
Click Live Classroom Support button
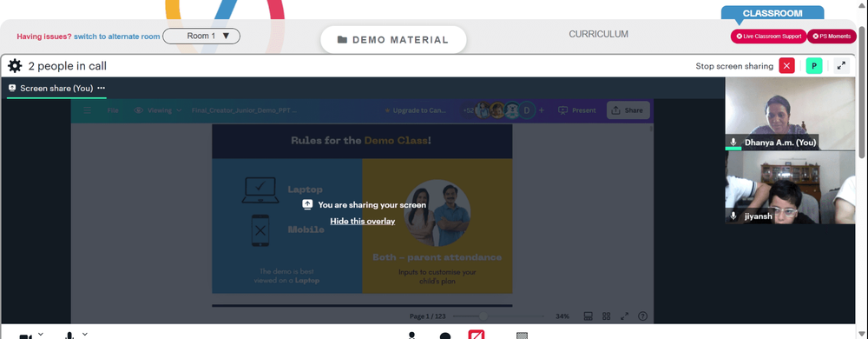(769, 37)
